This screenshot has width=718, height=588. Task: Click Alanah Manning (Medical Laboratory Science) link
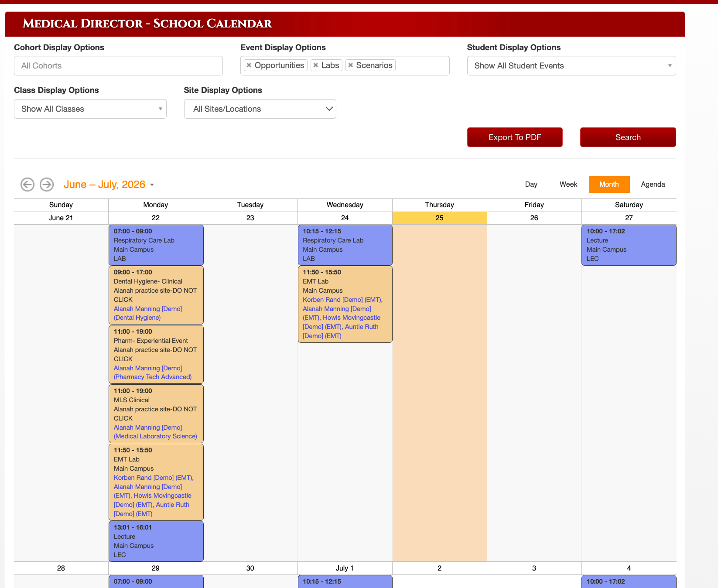click(x=155, y=432)
